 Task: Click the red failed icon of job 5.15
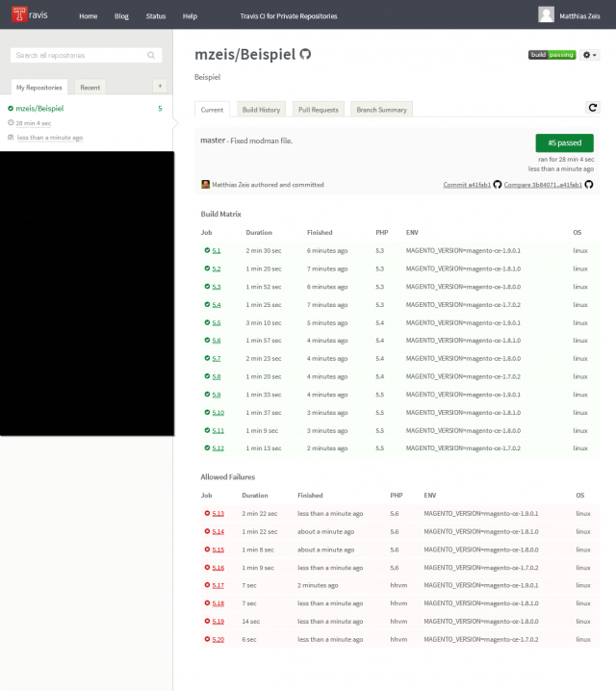click(x=207, y=550)
